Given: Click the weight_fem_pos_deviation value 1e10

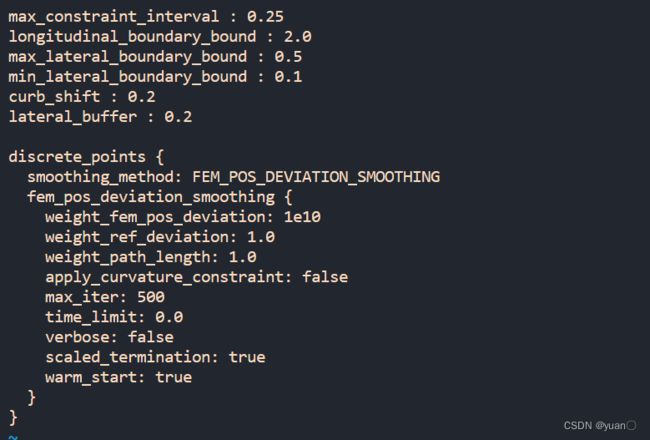Looking at the screenshot, I should [302, 217].
